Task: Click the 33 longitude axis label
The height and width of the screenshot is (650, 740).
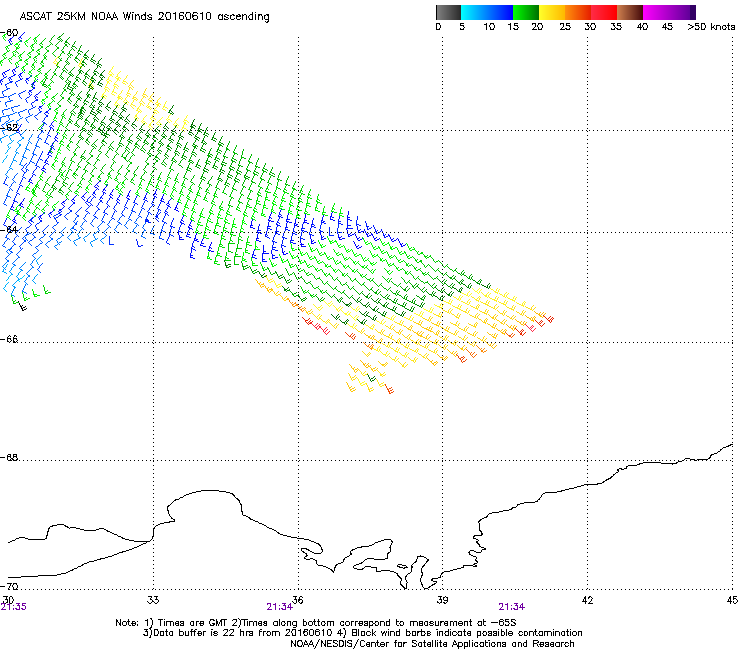Action: [x=153, y=600]
